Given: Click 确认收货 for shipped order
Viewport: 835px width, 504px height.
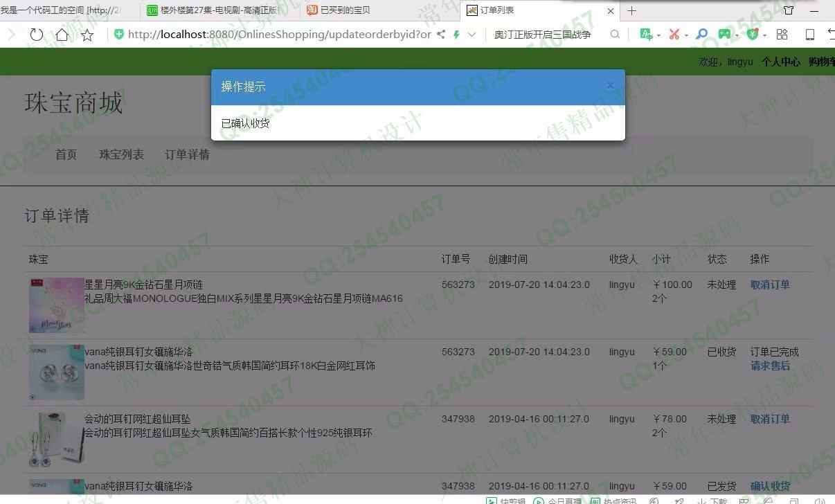Looking at the screenshot, I should (770, 486).
